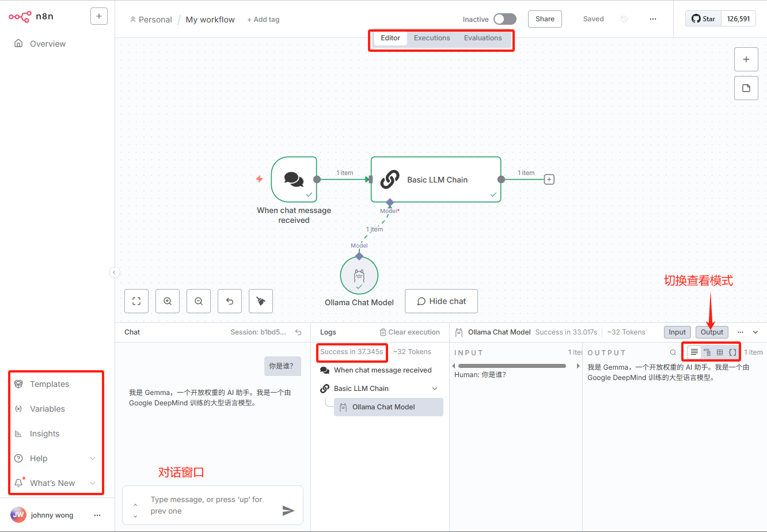
Task: Open johnny wong account options menu
Action: [x=97, y=515]
